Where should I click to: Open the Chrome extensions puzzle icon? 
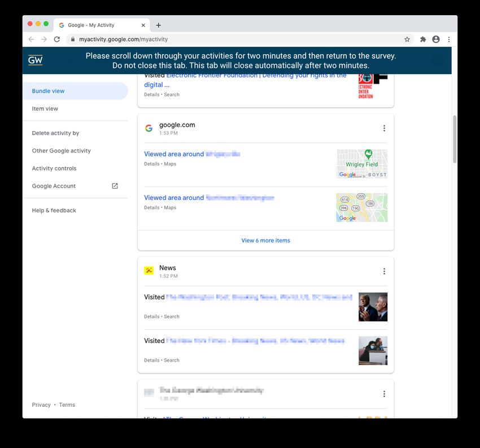423,39
